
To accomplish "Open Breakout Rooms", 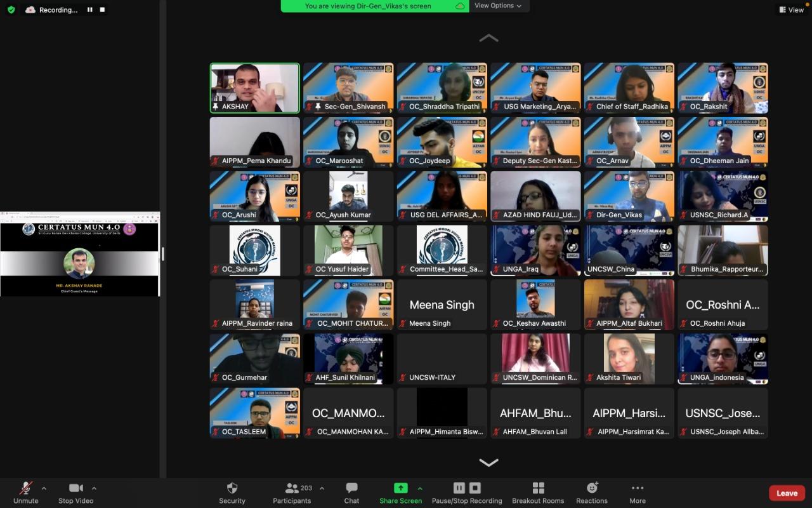I will pyautogui.click(x=538, y=488).
